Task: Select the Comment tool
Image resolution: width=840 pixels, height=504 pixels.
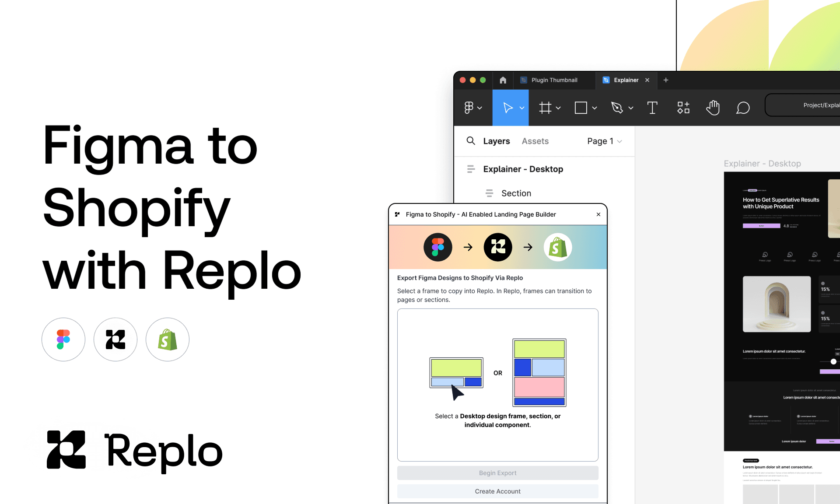Action: [743, 108]
